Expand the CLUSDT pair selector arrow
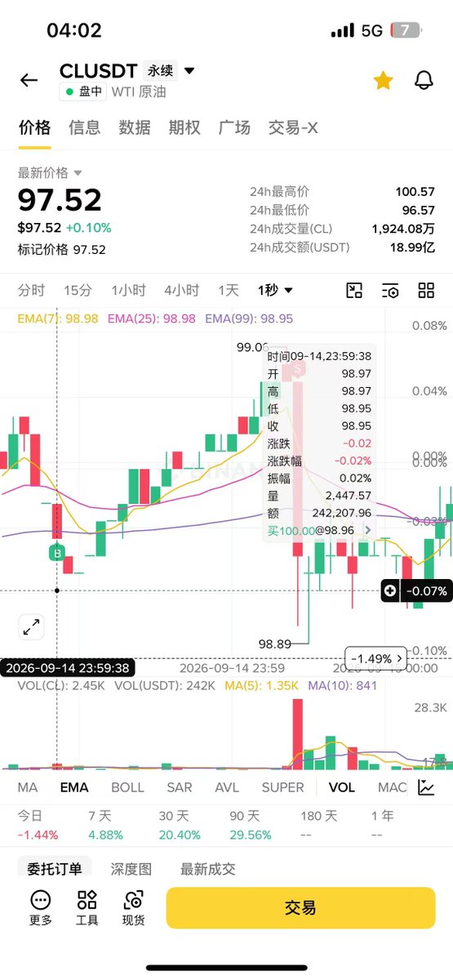The image size is (453, 980). coord(189,71)
